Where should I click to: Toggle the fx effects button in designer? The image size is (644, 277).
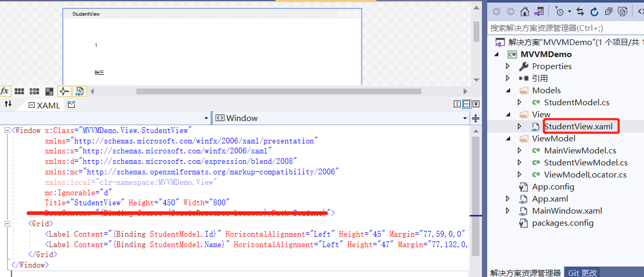[x=5, y=91]
